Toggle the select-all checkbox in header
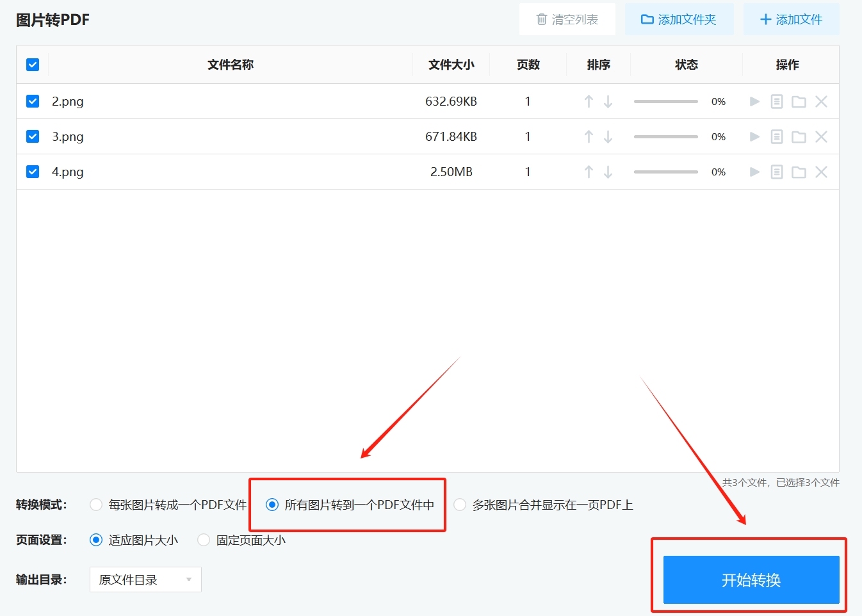The image size is (862, 616). (x=32, y=65)
